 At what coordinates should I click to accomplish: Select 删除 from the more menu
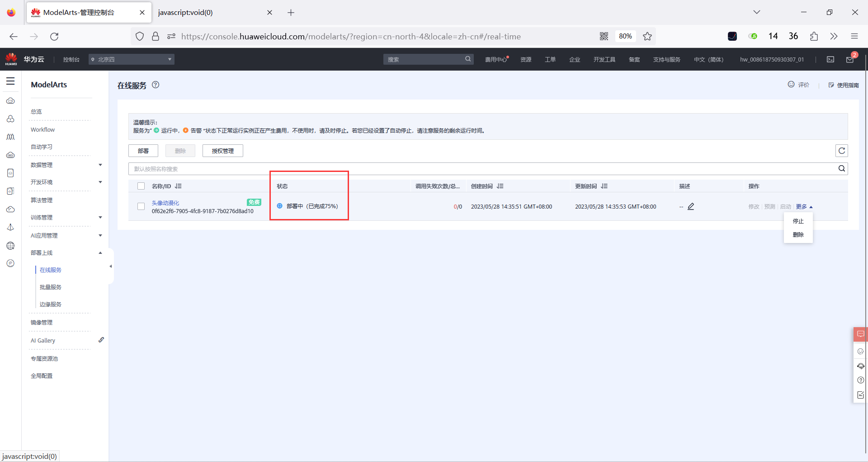798,235
